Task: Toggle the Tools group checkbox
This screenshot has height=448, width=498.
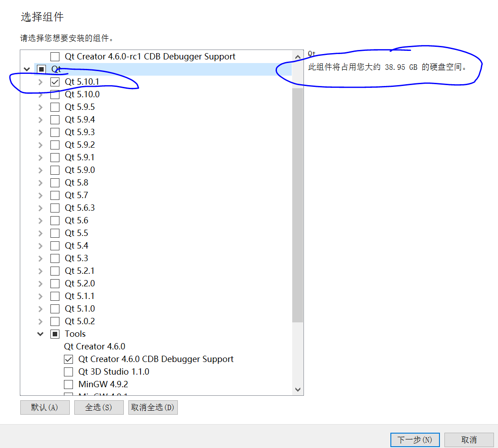Action: tap(55, 334)
